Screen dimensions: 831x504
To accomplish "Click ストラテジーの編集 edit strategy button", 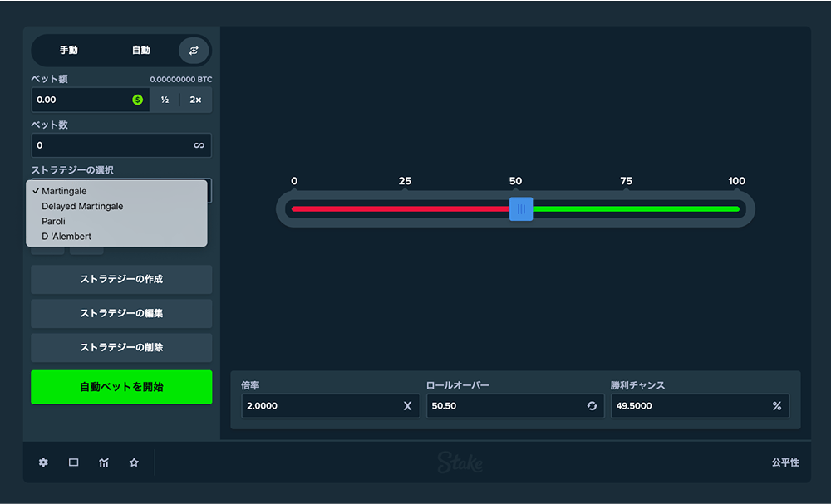I will (121, 313).
